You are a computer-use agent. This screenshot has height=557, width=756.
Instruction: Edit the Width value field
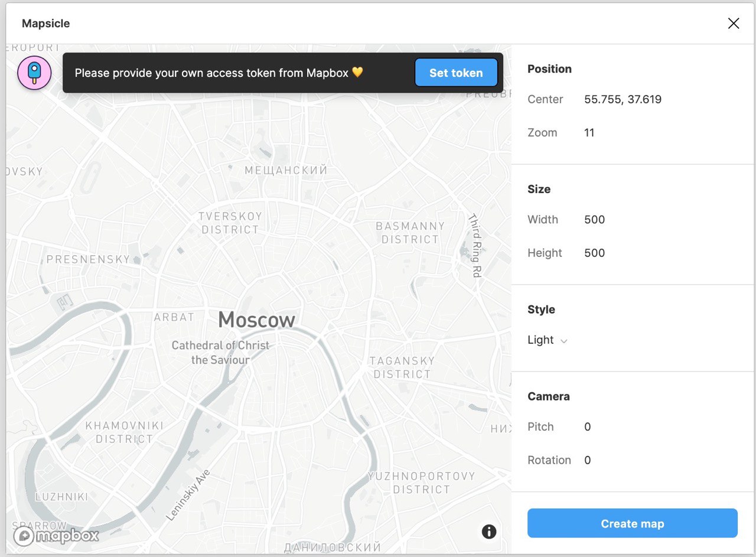594,220
